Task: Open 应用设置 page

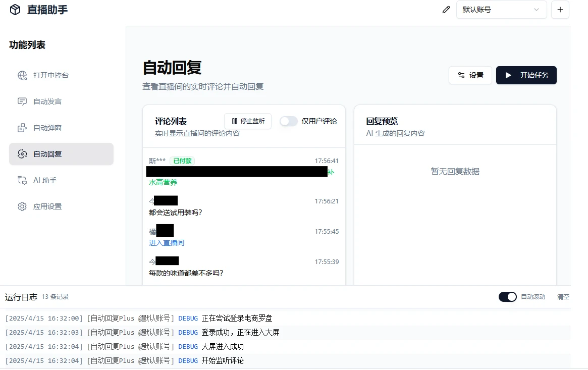Action: click(61, 206)
